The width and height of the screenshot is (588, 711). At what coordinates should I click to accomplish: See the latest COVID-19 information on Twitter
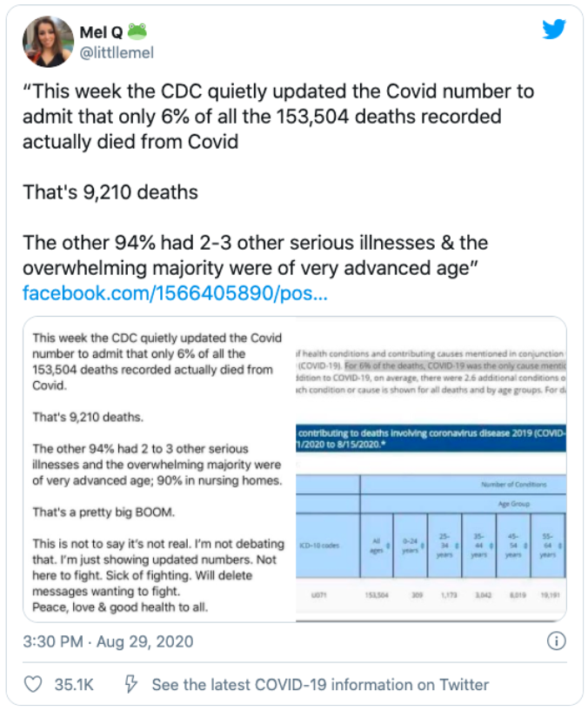click(320, 685)
